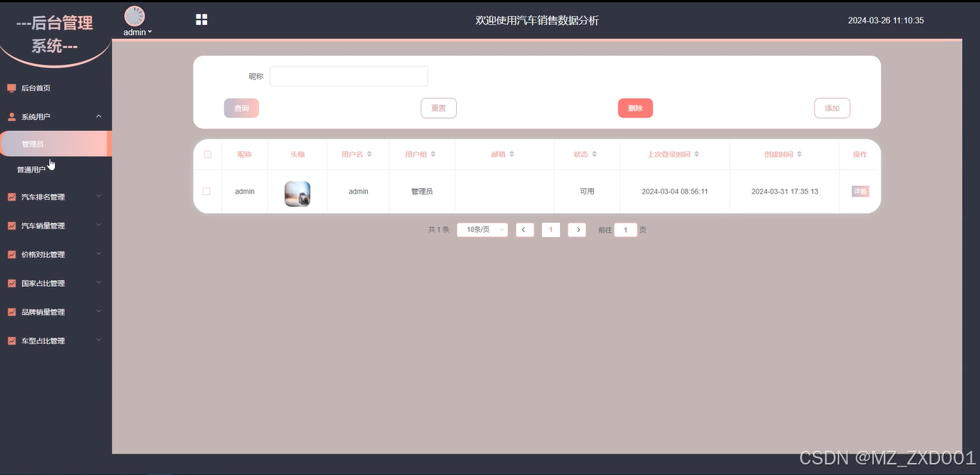Select 管理员 submenu item

coord(56,144)
